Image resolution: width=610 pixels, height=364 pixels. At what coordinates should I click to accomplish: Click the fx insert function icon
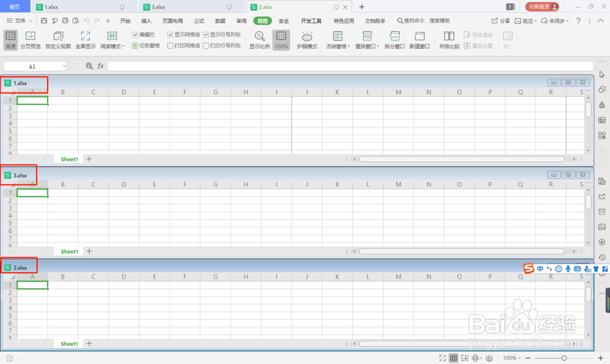pyautogui.click(x=101, y=66)
